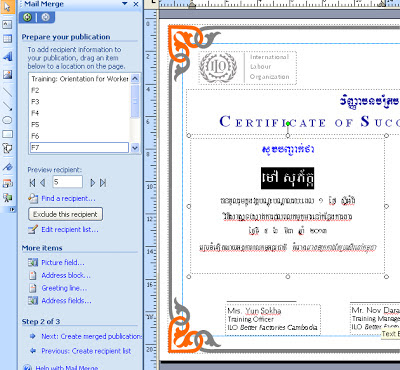The width and height of the screenshot is (400, 370).
Task: Open Help with Mail Merge
Action: [x=67, y=367]
